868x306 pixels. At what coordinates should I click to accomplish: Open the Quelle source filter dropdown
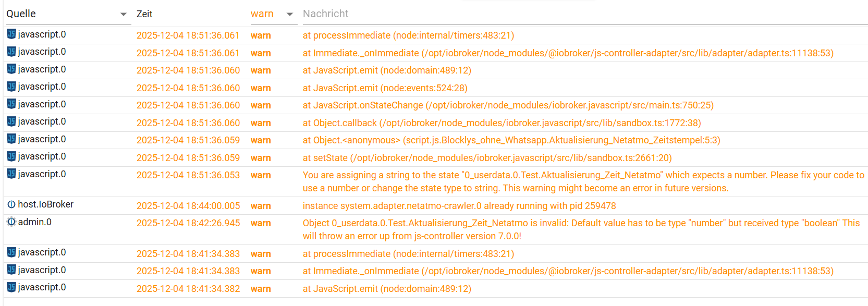click(124, 14)
